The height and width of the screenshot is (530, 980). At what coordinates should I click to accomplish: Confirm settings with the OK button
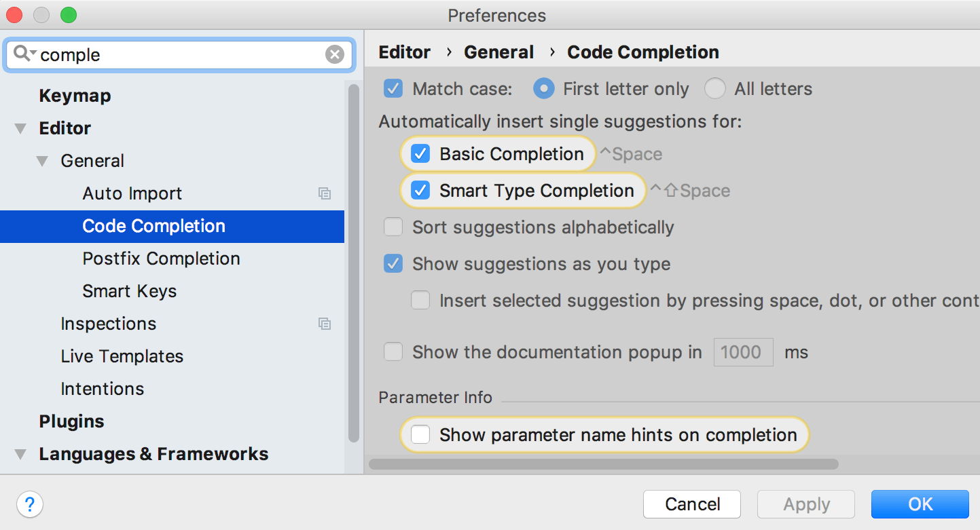920,504
